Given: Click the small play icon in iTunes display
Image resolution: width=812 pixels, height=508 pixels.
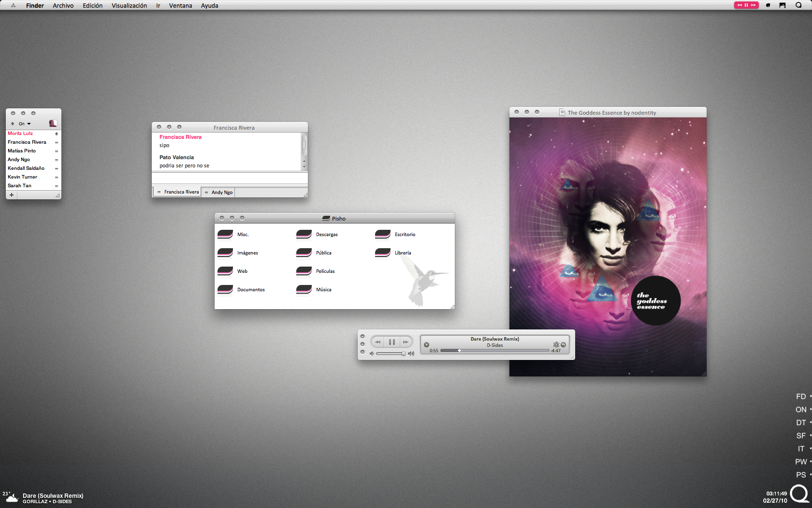Looking at the screenshot, I should coord(426,344).
